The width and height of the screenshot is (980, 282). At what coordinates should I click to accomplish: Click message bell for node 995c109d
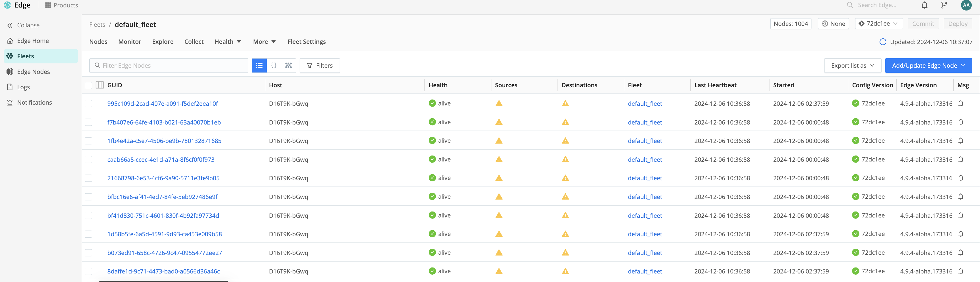pos(961,104)
